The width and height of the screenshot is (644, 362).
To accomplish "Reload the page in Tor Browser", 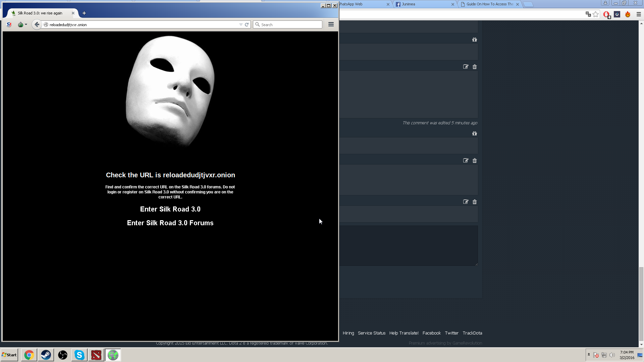I will [247, 24].
